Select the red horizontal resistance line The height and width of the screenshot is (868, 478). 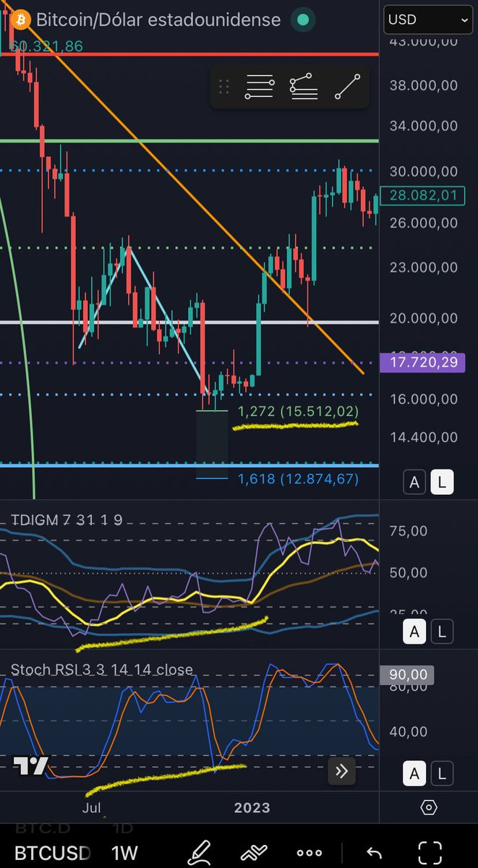coord(189,54)
